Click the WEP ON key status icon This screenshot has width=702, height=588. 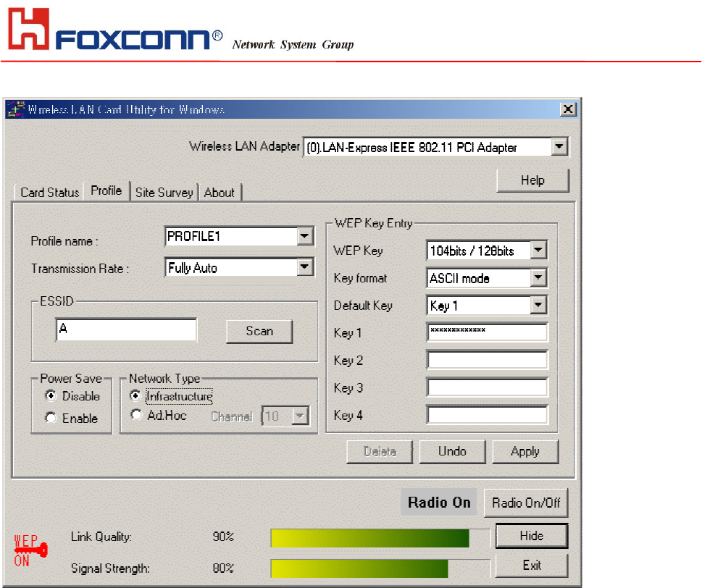pyautogui.click(x=30, y=551)
